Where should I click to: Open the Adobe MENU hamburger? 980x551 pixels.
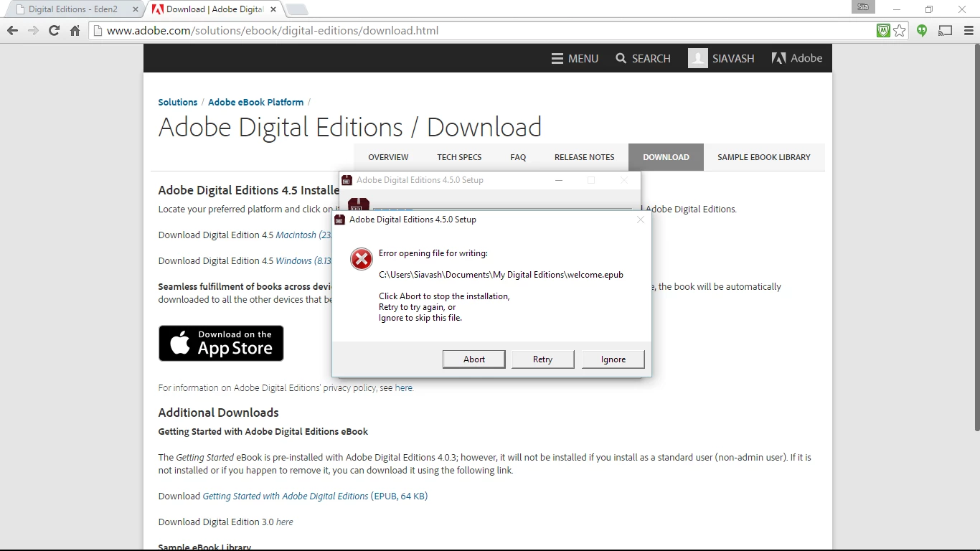(575, 58)
